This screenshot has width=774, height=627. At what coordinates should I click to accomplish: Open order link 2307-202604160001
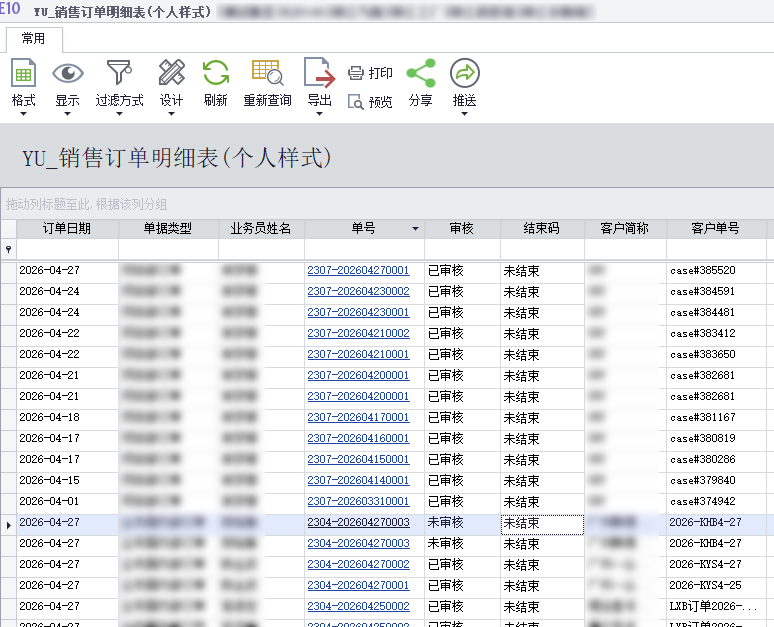[358, 438]
